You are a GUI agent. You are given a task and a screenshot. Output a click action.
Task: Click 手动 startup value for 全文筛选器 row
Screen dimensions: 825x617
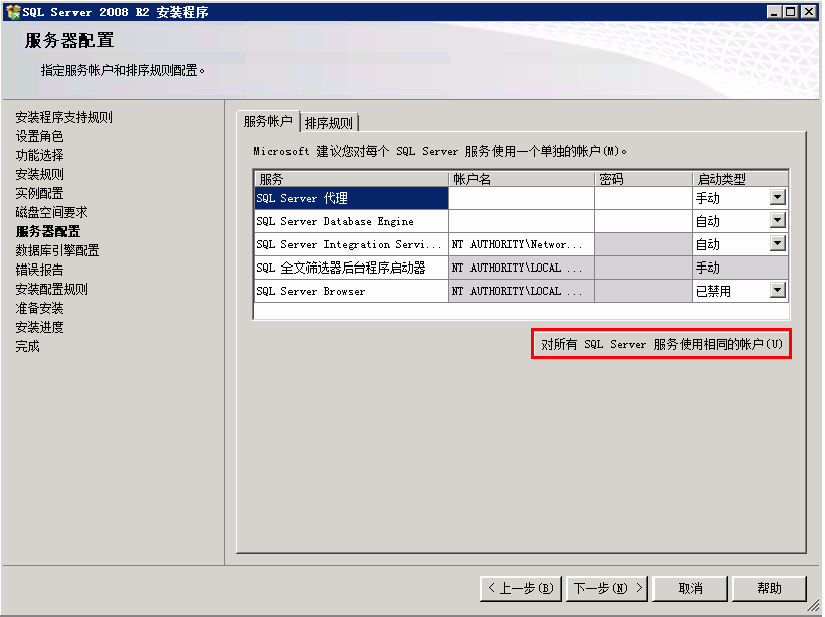740,268
